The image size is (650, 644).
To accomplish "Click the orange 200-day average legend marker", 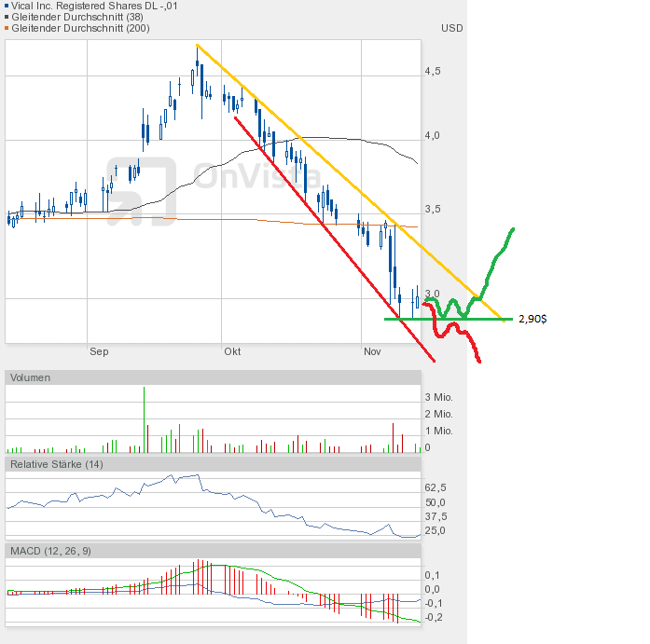I will (x=7, y=29).
